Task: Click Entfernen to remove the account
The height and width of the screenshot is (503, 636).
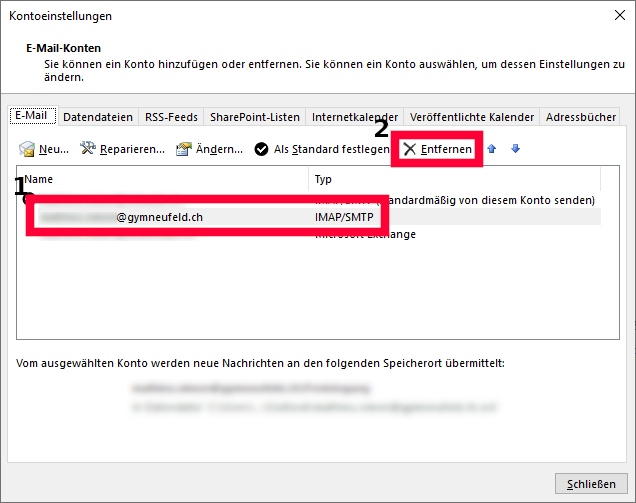Action: pyautogui.click(x=438, y=149)
